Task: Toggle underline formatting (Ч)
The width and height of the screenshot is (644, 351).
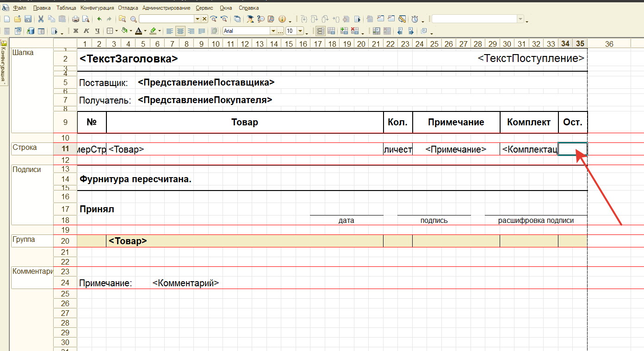Action: tap(97, 31)
